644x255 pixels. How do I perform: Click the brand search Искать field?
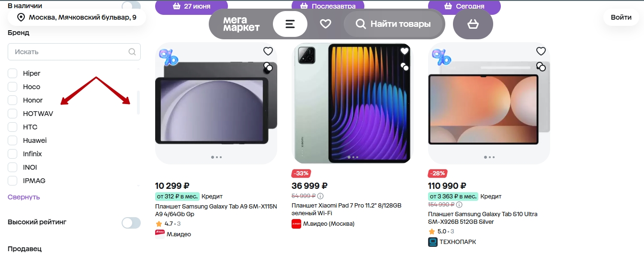click(69, 52)
